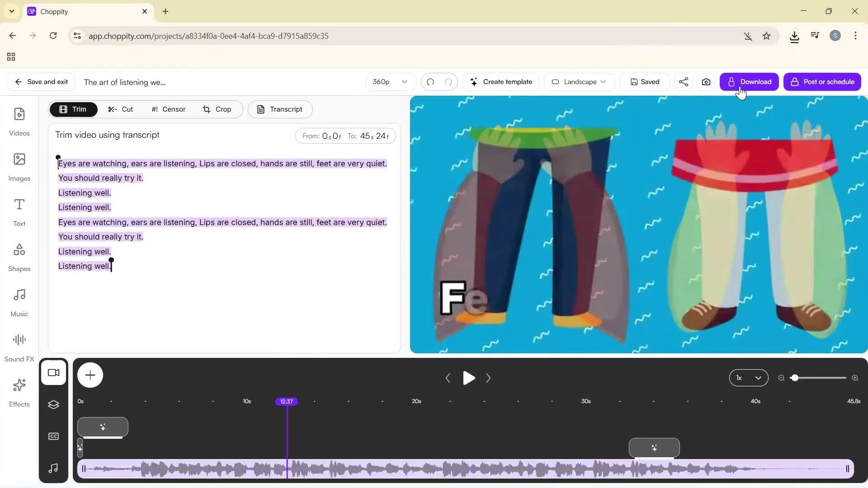The width and height of the screenshot is (868, 488).
Task: Open the Shapes panel
Action: (x=19, y=257)
